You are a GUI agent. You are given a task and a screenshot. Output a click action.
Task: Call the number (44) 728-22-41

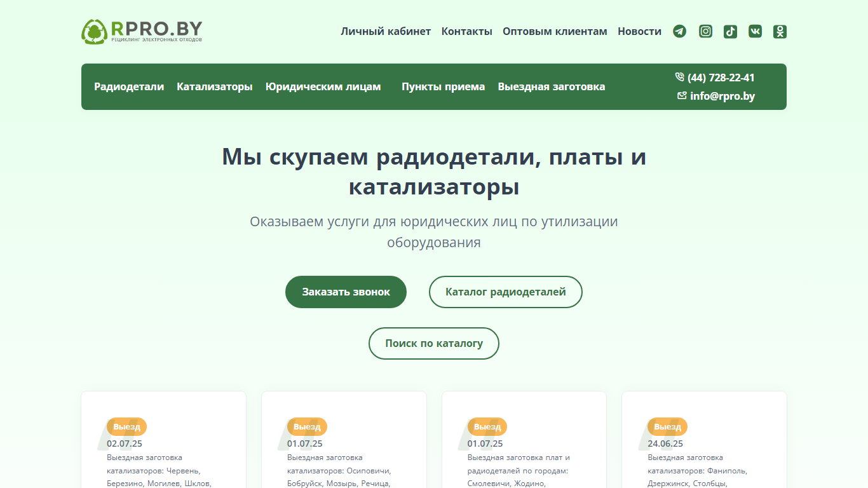pos(721,78)
